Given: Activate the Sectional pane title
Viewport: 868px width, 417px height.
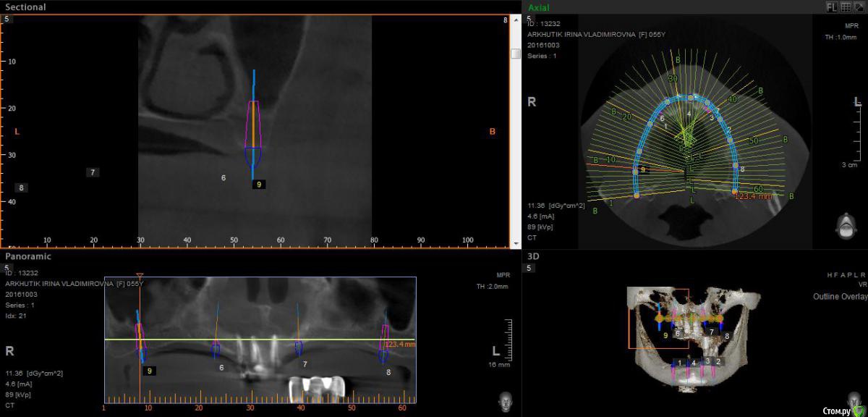Looking at the screenshot, I should click(25, 7).
